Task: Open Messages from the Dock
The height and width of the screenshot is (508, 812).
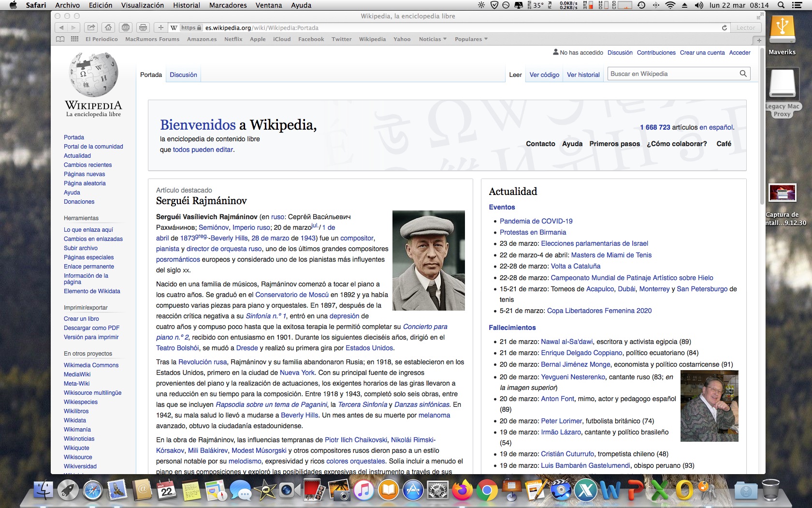Action: pos(241,491)
